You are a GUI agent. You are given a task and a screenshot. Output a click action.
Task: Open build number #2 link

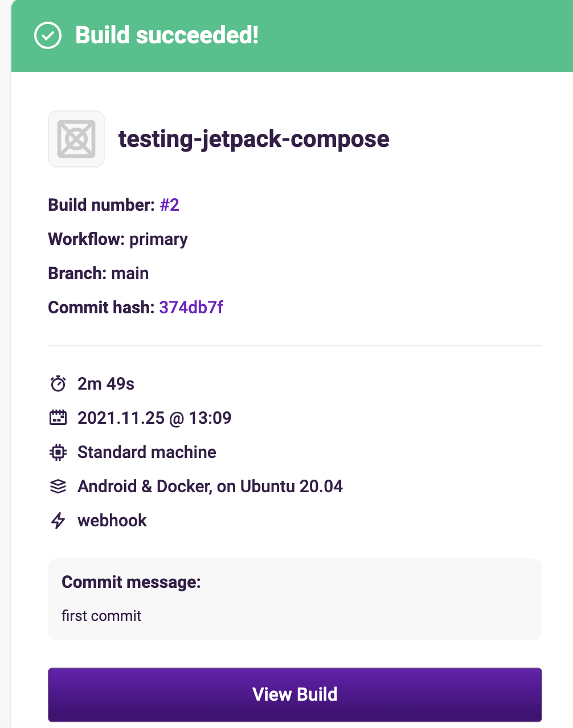170,205
